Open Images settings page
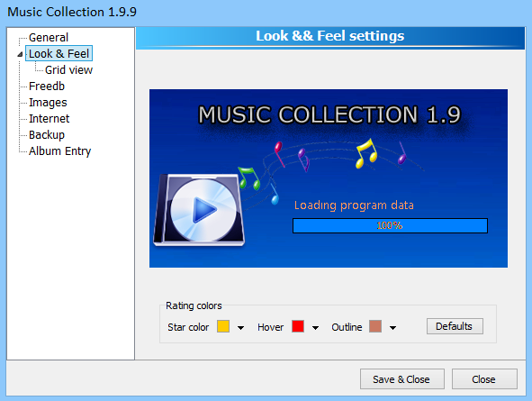 click(48, 103)
